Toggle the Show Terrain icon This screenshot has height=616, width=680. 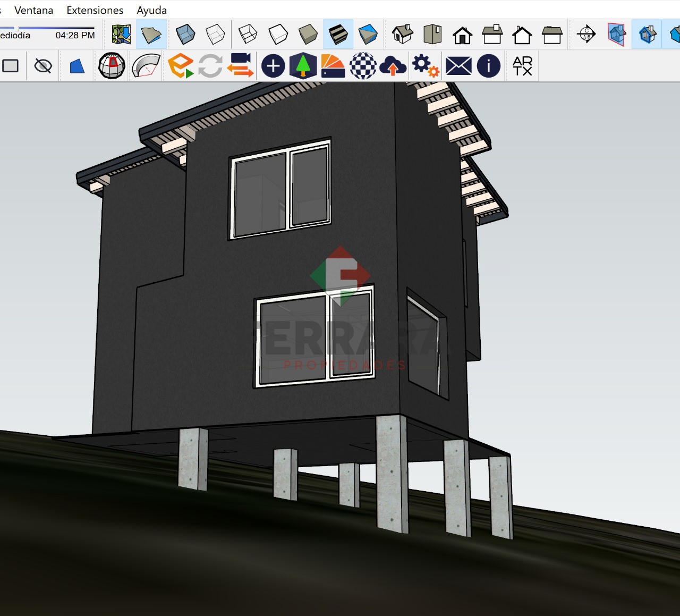(151, 35)
